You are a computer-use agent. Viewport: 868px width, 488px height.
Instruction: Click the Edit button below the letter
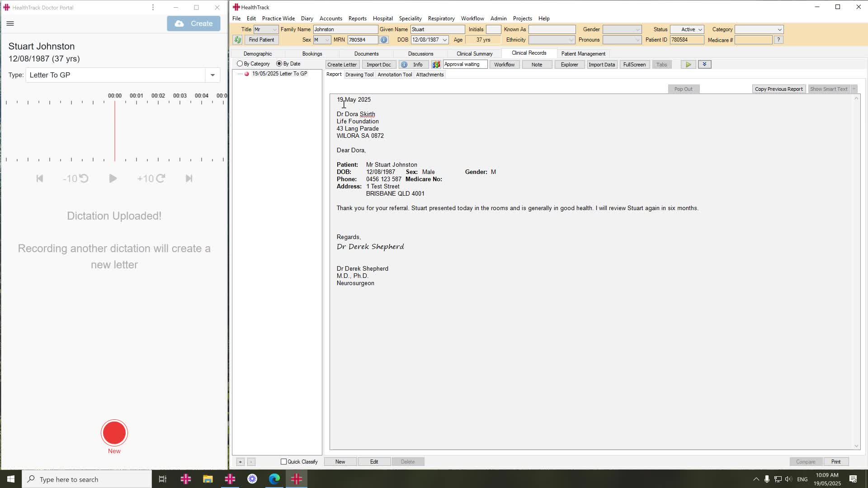374,462
